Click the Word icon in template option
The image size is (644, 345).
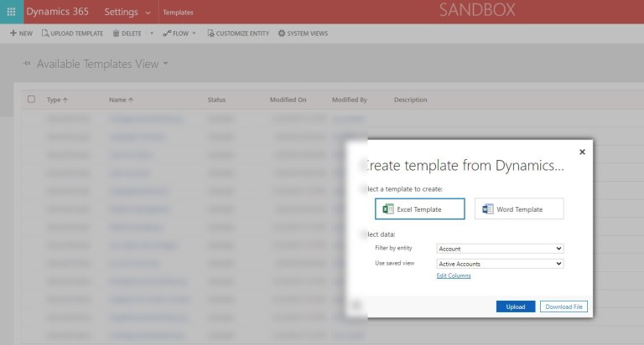[487, 209]
